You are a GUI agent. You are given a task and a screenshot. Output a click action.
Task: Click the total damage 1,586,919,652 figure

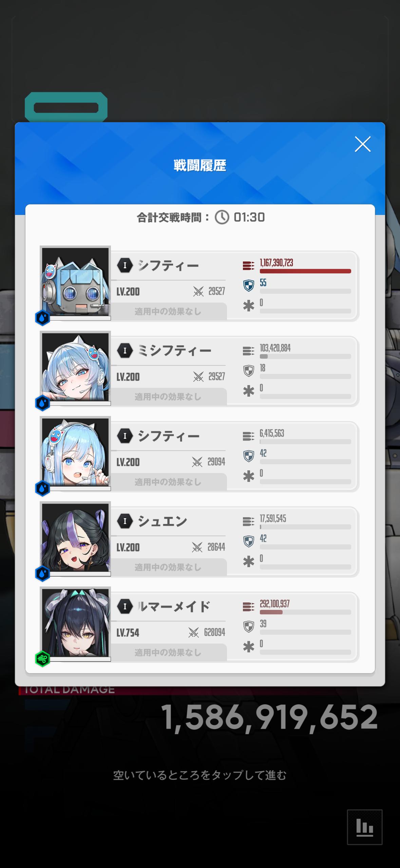[270, 717]
